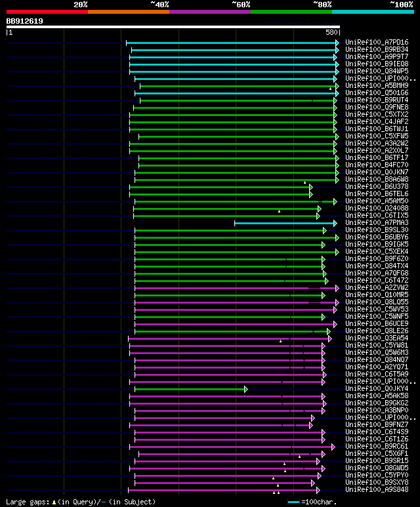Choose the UniRef100_A3A2W2 hit label
The width and height of the screenshot is (420, 507).
(x=377, y=143)
